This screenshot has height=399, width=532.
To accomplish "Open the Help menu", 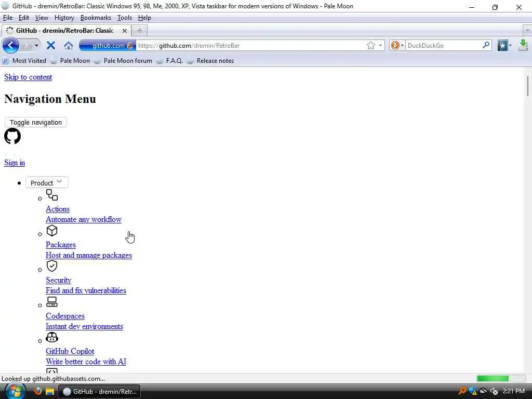I will (144, 18).
